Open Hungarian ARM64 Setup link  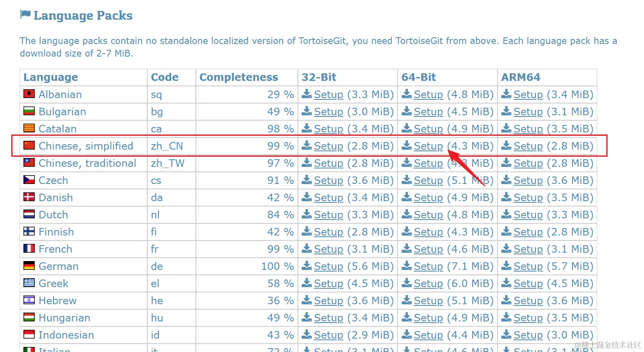click(528, 318)
